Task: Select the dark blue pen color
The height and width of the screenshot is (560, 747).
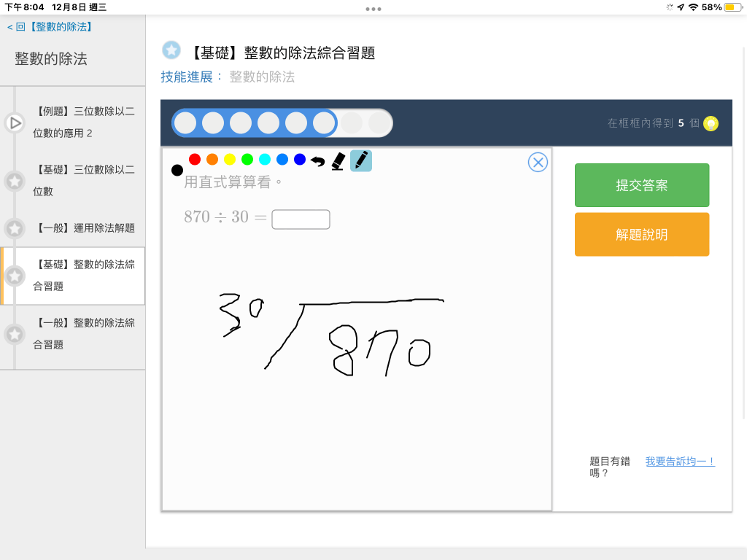Action: (300, 159)
